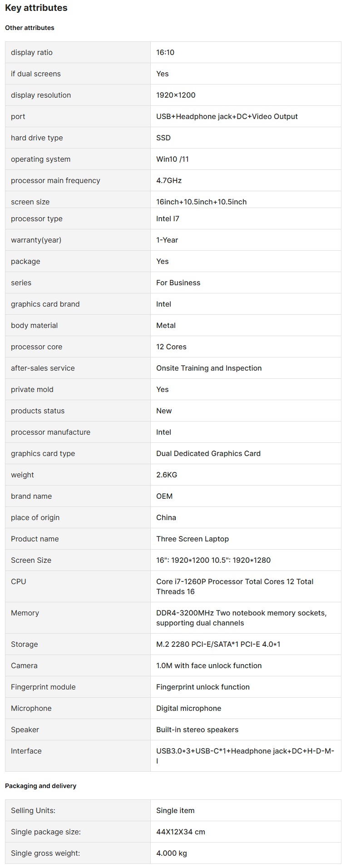
Task: Select the display resolution 1920×1200 cell
Action: [x=176, y=95]
